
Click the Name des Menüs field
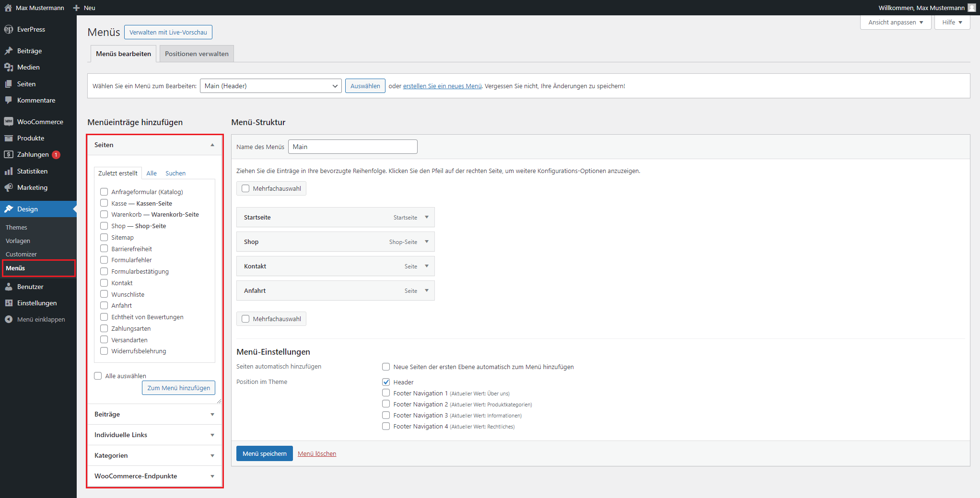click(x=352, y=147)
